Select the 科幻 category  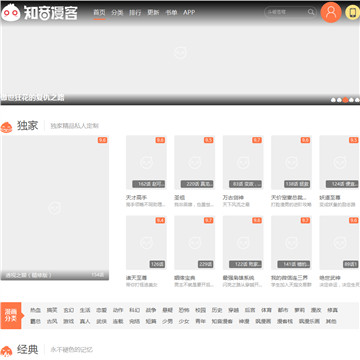pos(134,310)
